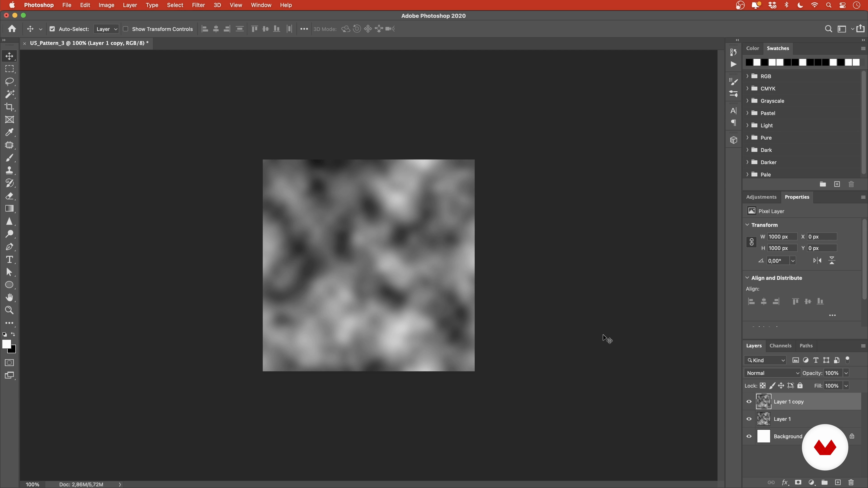Create a new layer
The image size is (868, 488).
(838, 483)
